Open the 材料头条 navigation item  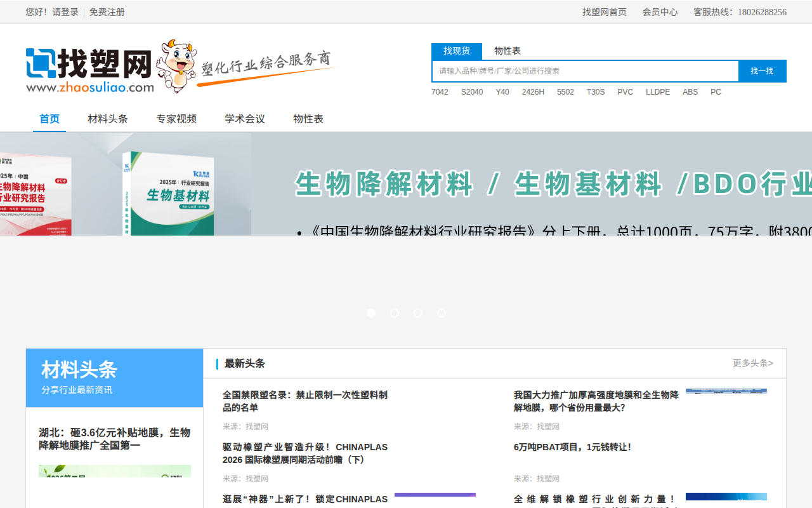click(108, 119)
